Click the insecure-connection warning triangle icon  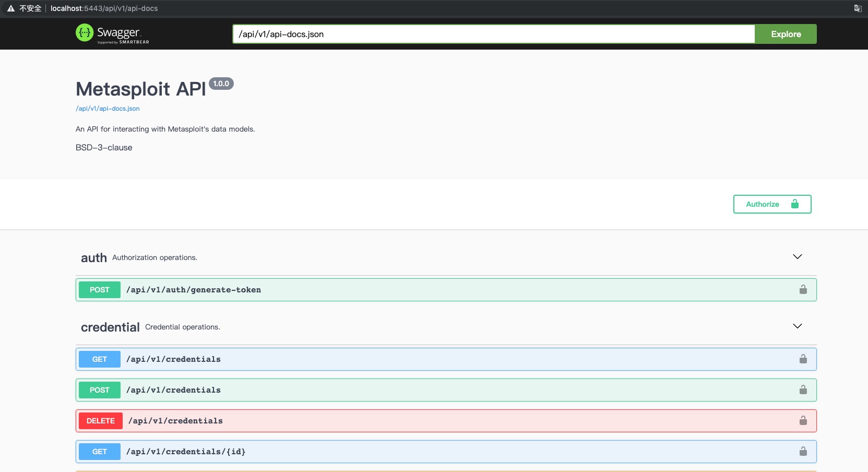click(x=10, y=8)
